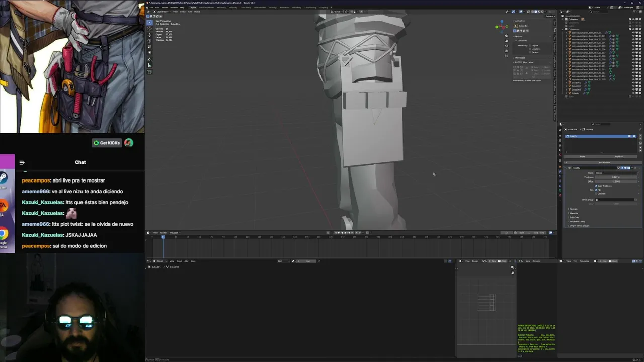
Task: Open Google Chrome from the taskbar
Action: pyautogui.click(x=4, y=234)
